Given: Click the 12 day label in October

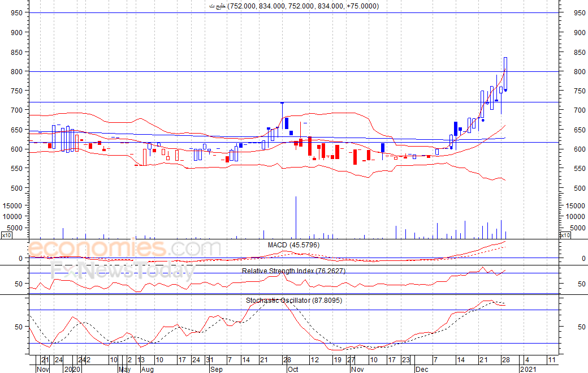Looking at the screenshot, I should coord(314,360).
